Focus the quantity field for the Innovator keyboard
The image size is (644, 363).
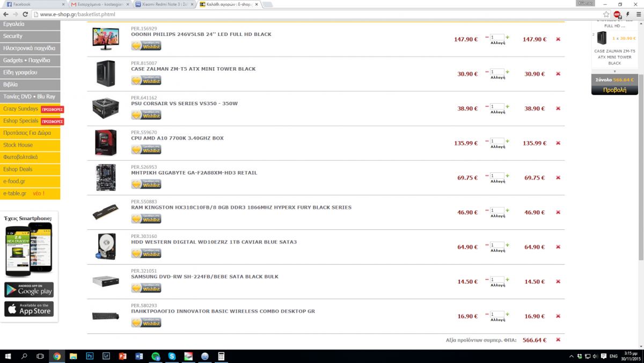click(x=497, y=314)
